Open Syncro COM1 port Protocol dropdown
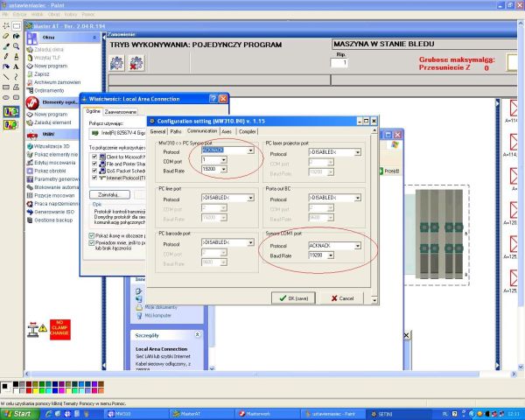 tap(358, 246)
